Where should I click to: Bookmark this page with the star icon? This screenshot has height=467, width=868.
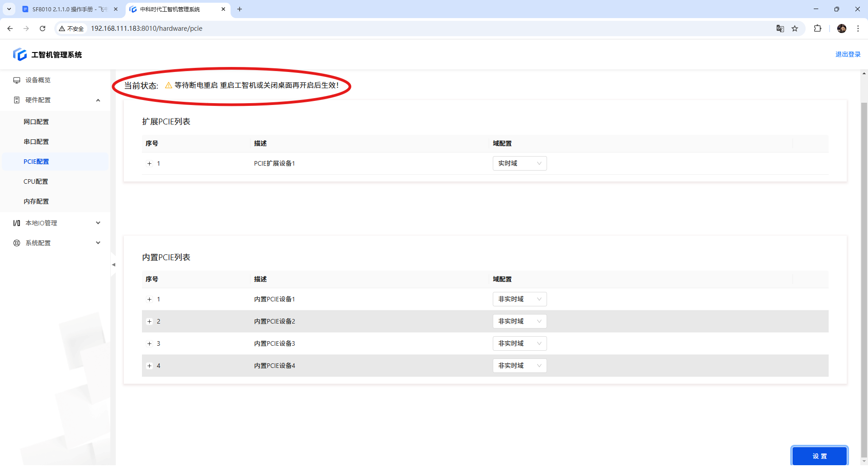pos(795,29)
